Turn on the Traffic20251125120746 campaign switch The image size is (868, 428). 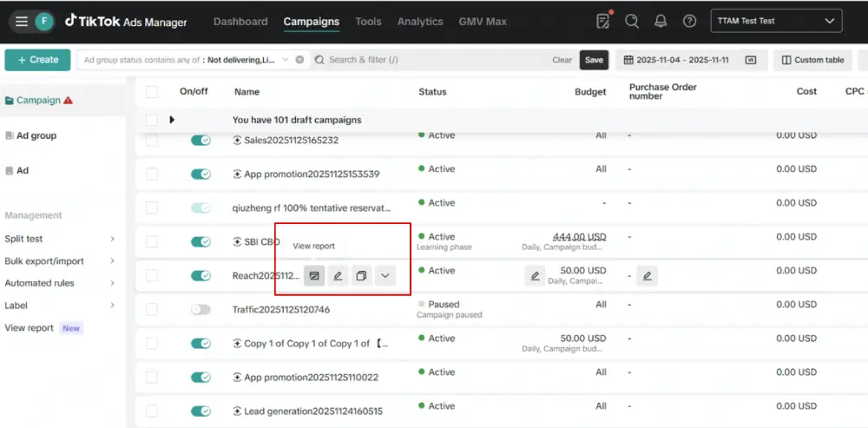pos(201,310)
